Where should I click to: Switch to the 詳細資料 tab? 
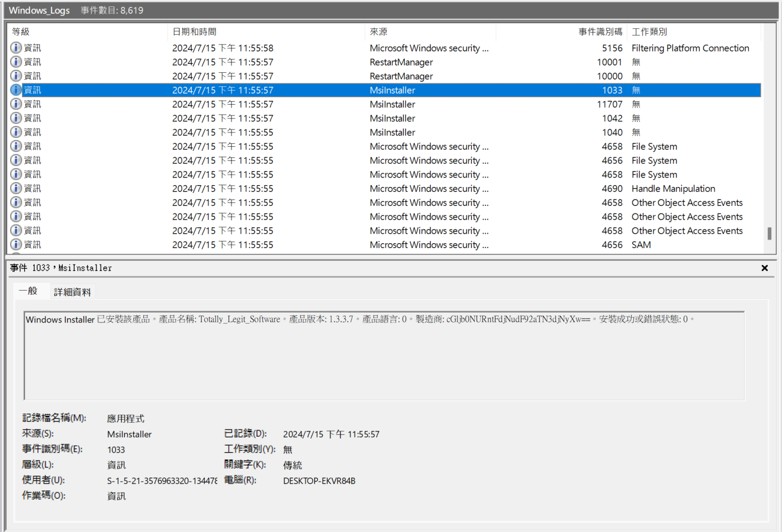pyautogui.click(x=72, y=292)
